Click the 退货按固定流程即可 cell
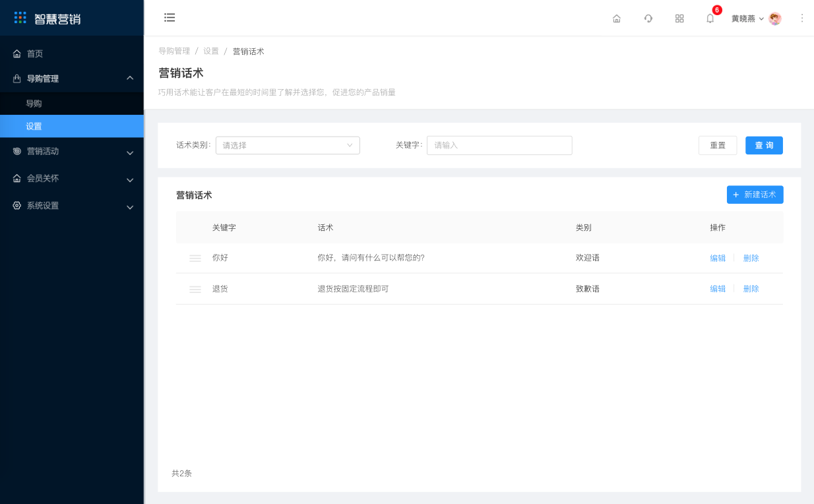Screen dimensions: 814x504 (x=354, y=289)
